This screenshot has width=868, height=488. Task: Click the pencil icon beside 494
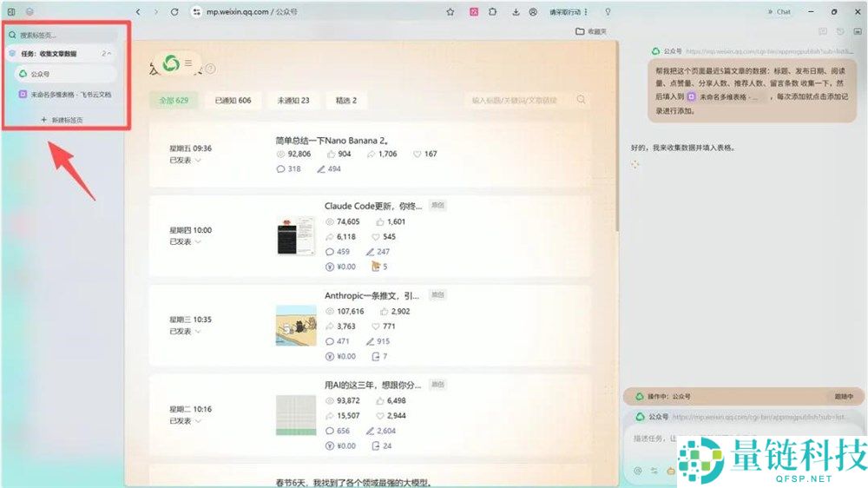[x=320, y=169]
